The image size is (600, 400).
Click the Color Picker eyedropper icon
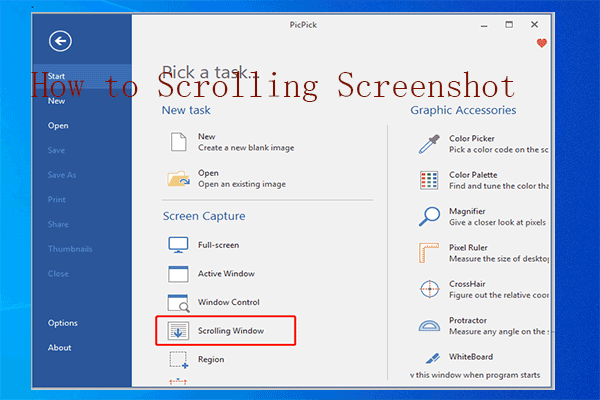click(x=429, y=144)
